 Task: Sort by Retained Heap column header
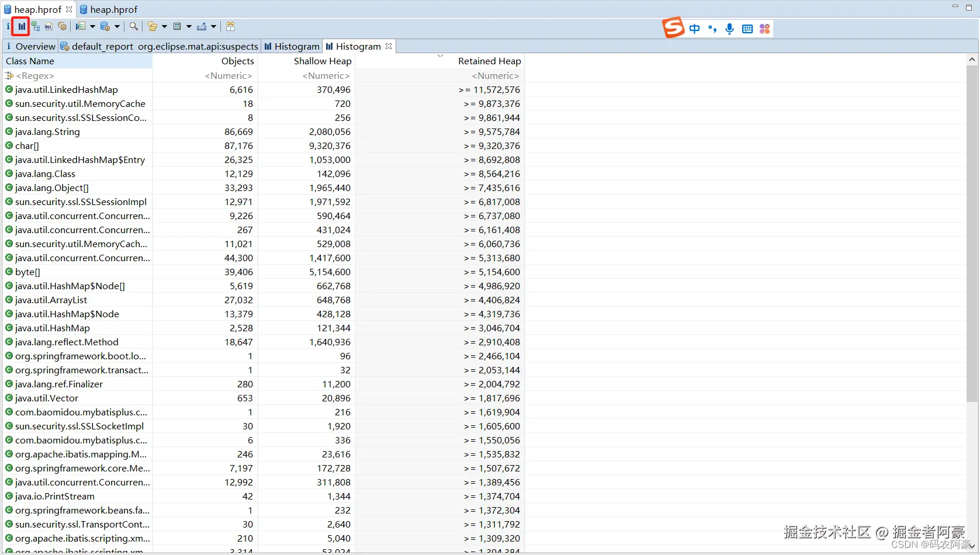tap(489, 61)
